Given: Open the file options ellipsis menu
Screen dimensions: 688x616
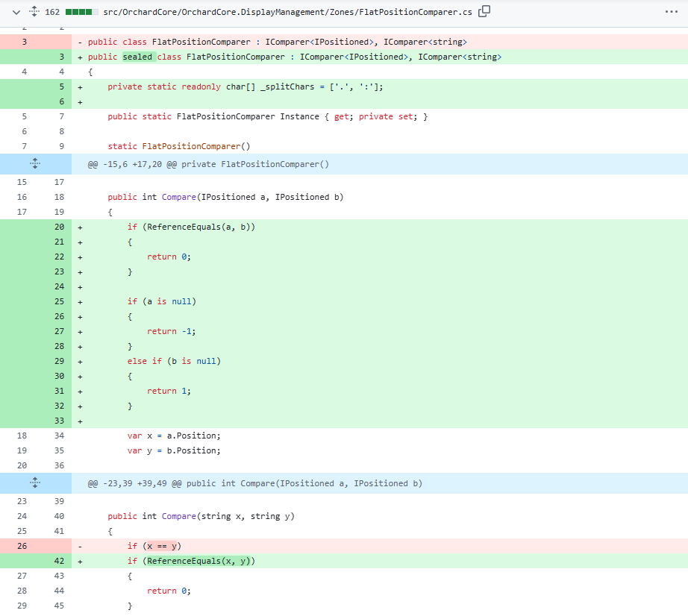Looking at the screenshot, I should (672, 12).
